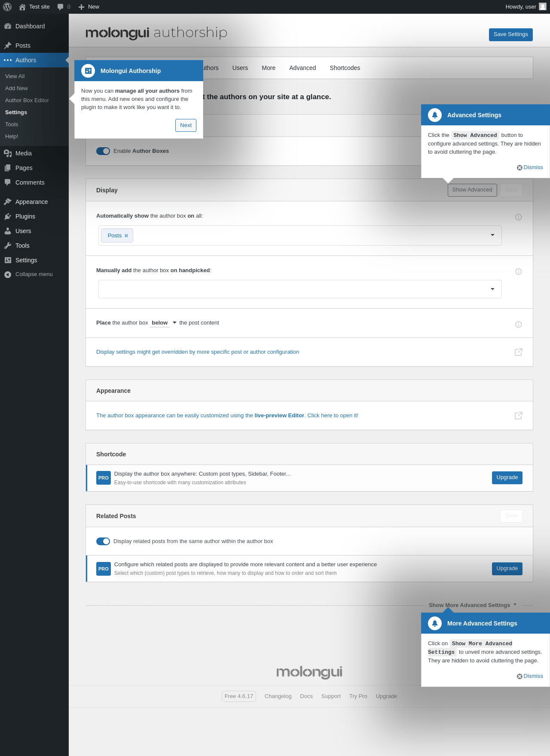
Task: Expand Show More Advanced Settings
Action: [473, 605]
